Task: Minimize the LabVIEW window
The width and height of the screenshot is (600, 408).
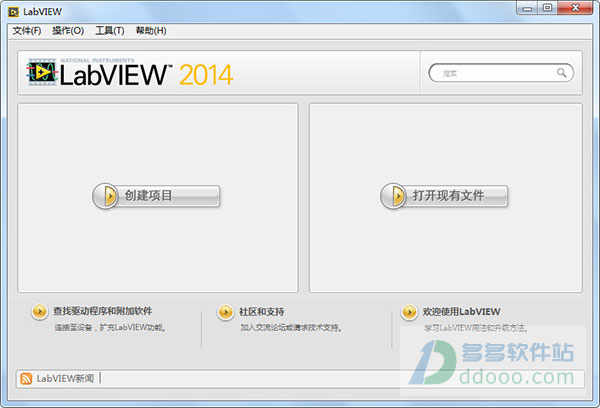Action: coord(527,8)
